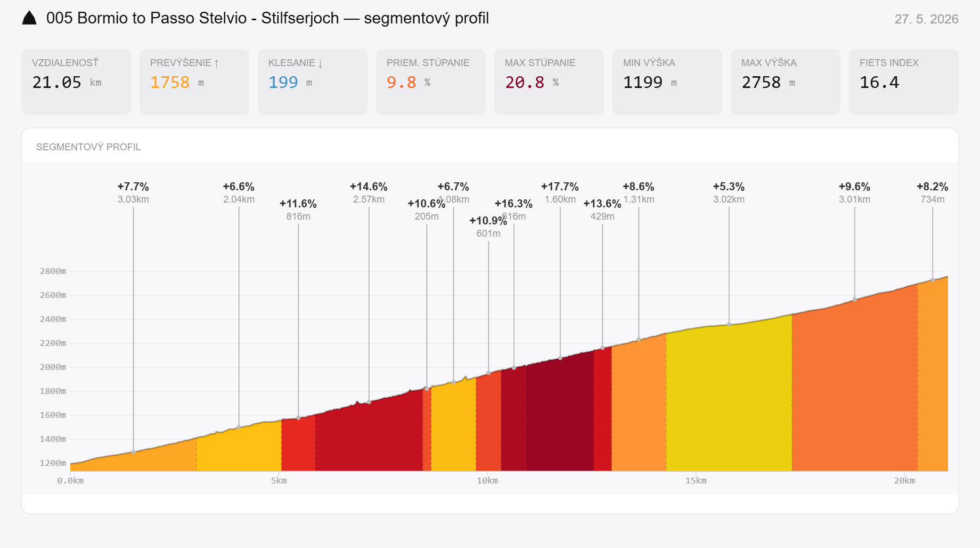This screenshot has width=980, height=548.
Task: Click the down arrow next to KLESANIE
Action: (320, 63)
